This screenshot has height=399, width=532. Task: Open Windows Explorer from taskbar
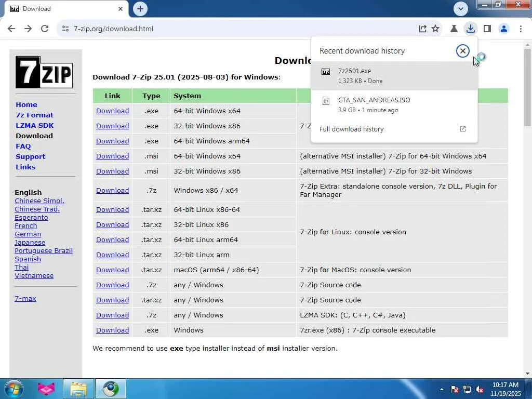click(x=78, y=389)
